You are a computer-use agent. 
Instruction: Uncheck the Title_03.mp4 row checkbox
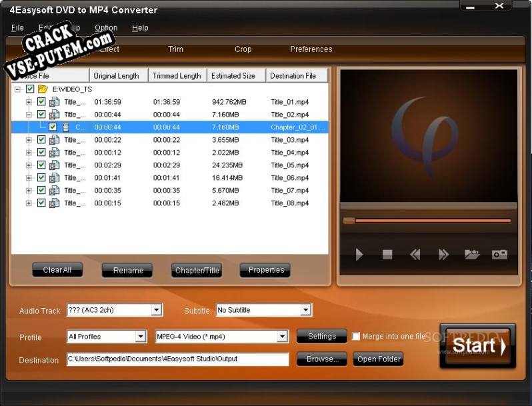click(41, 139)
